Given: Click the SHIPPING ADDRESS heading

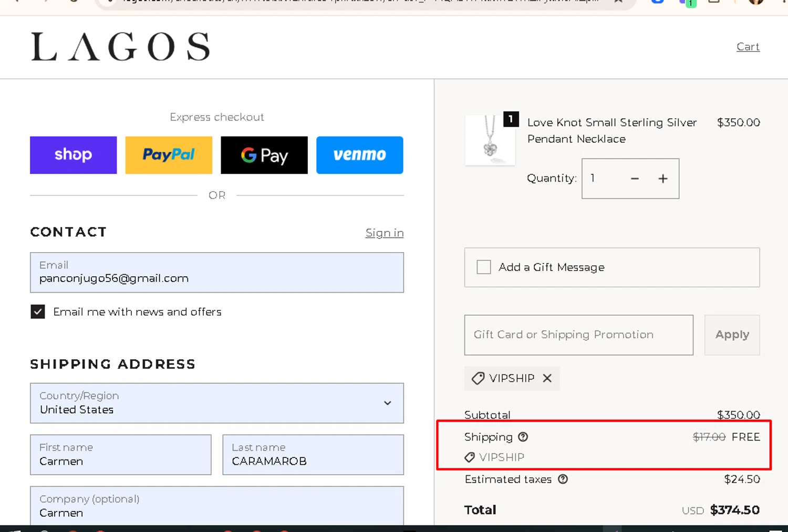Looking at the screenshot, I should [113, 364].
